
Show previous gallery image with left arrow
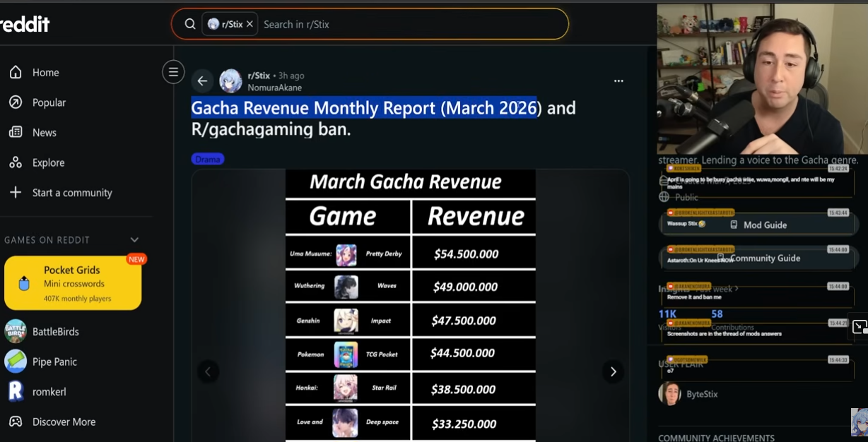(x=208, y=371)
